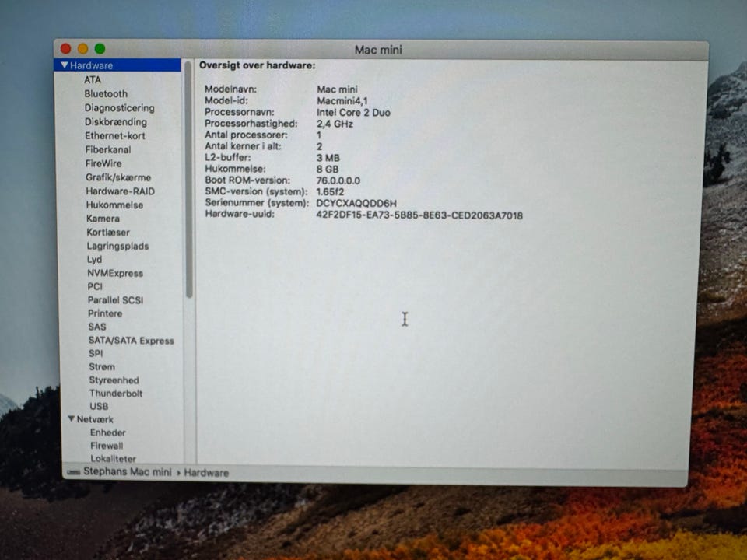Select Bluetooth in the sidebar

tap(106, 93)
